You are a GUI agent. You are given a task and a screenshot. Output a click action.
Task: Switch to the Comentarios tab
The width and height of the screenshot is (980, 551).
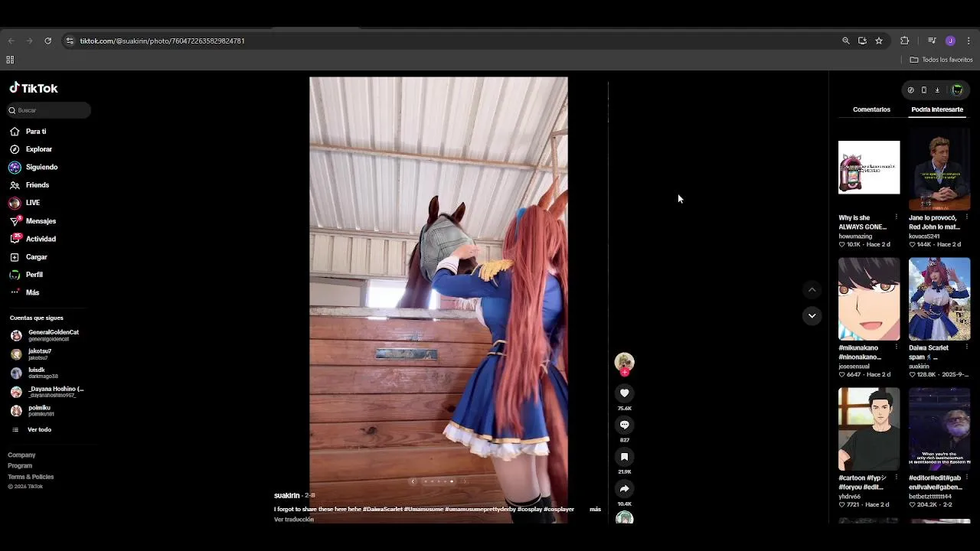pos(871,109)
